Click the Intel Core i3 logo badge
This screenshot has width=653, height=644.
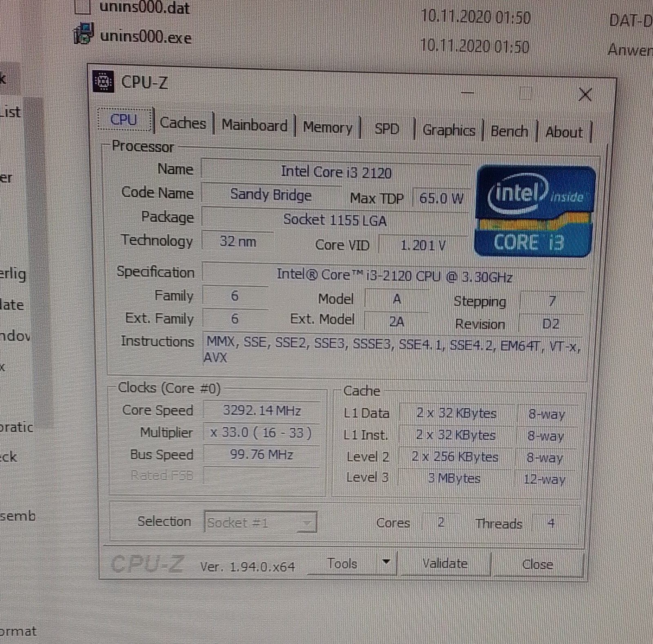coord(534,211)
